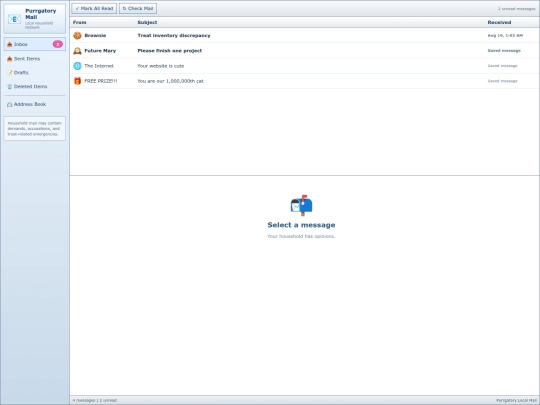Click the household mail warning note

35,128
